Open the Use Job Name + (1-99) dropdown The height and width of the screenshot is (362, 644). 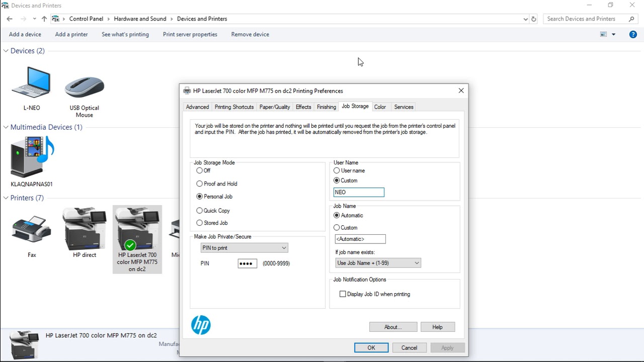378,263
